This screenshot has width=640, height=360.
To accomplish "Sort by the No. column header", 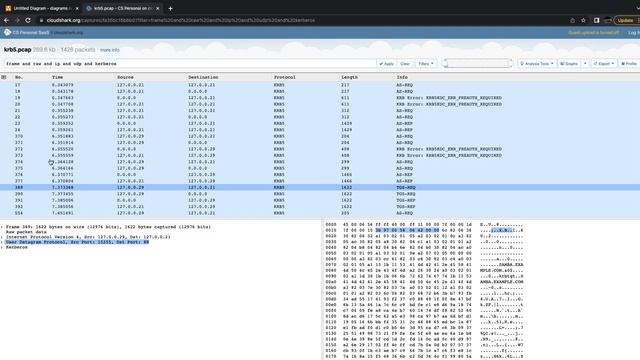I will [x=19, y=77].
